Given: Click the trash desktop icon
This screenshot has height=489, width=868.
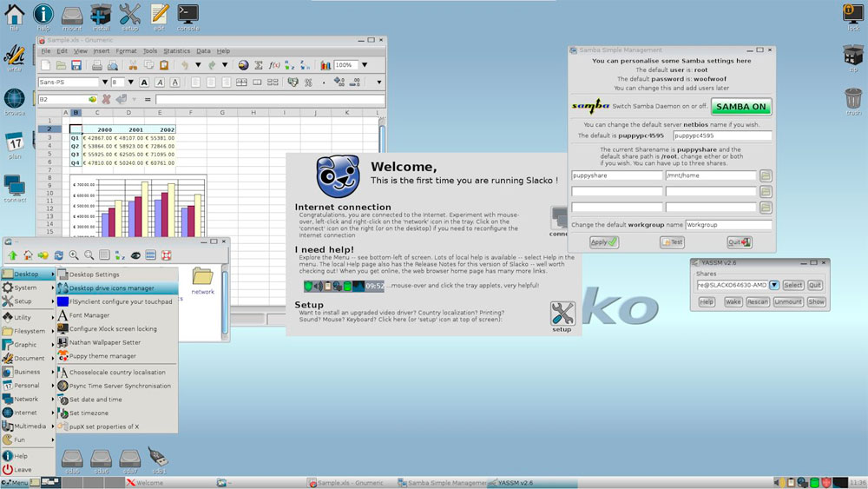Looking at the screenshot, I should [x=853, y=102].
